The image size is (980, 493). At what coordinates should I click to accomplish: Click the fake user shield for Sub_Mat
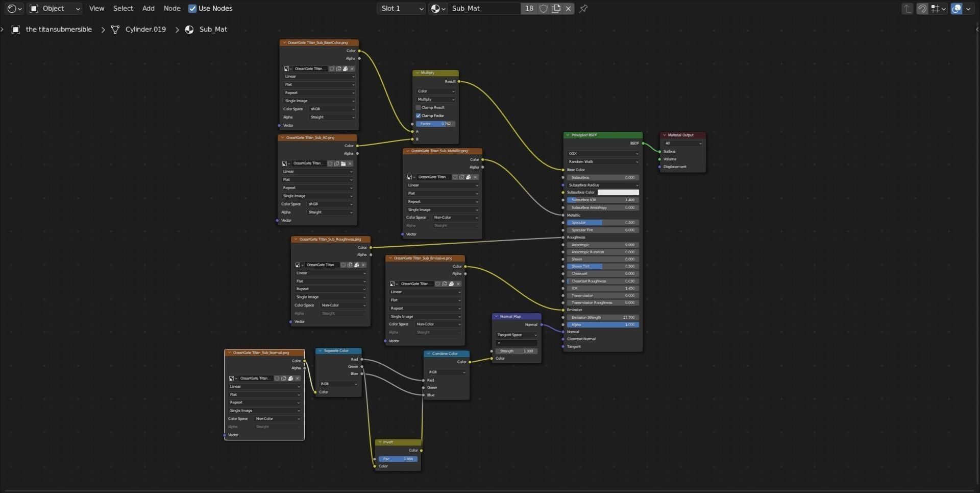(x=544, y=8)
